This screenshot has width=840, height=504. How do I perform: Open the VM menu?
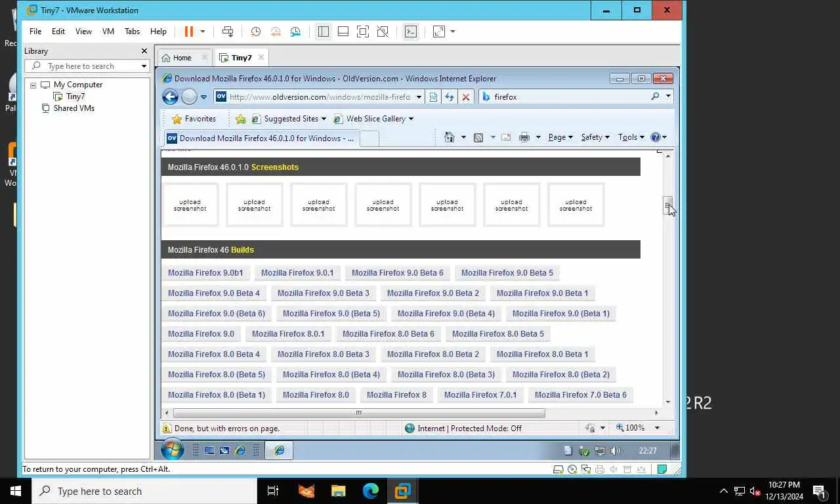pyautogui.click(x=108, y=31)
